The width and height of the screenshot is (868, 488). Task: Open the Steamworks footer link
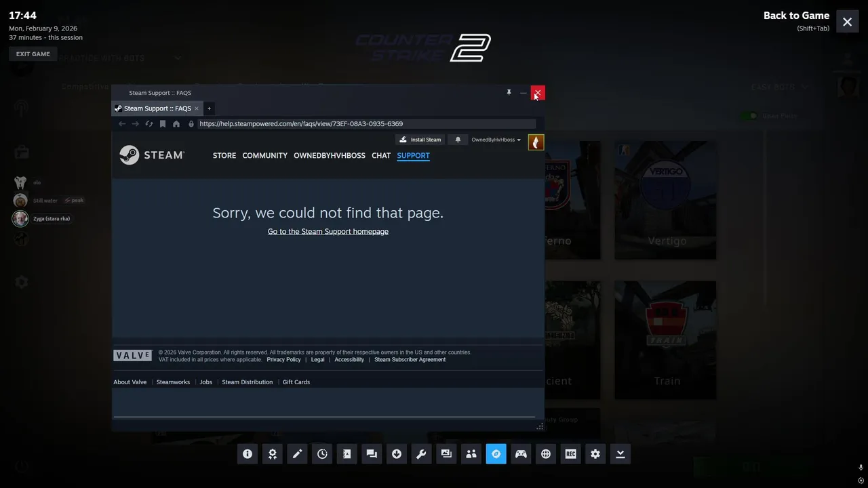173,382
